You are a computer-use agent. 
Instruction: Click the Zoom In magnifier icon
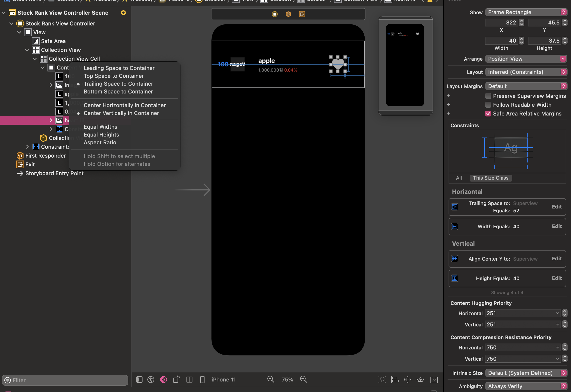(x=304, y=380)
